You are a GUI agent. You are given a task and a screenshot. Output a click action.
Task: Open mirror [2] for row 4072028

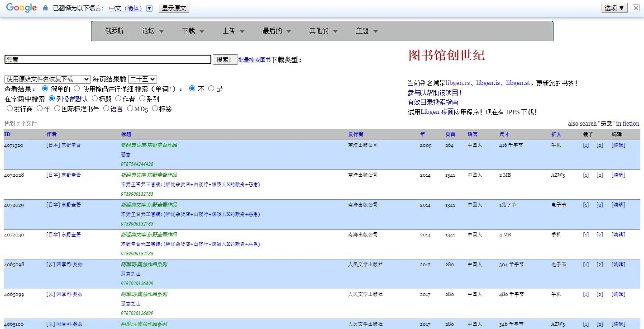pyautogui.click(x=600, y=175)
